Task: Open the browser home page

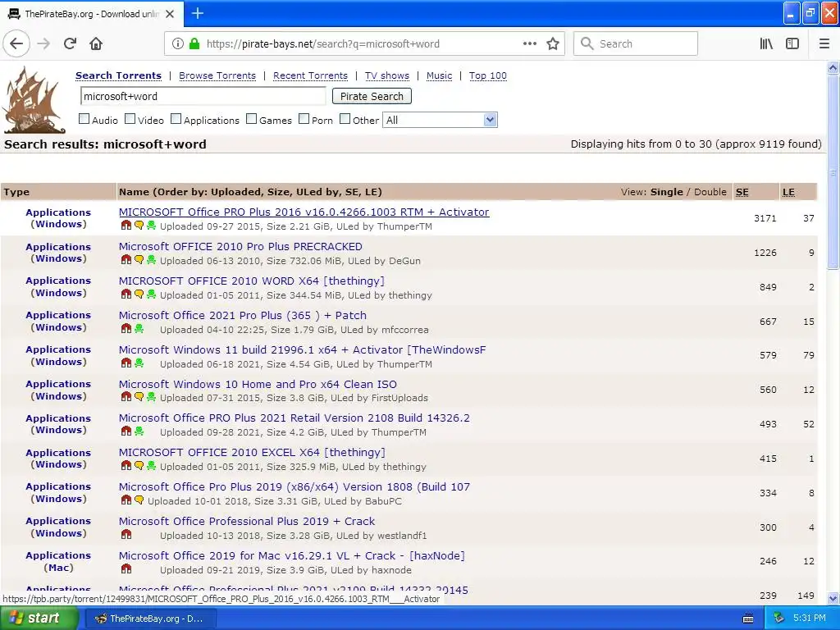Action: coord(96,43)
